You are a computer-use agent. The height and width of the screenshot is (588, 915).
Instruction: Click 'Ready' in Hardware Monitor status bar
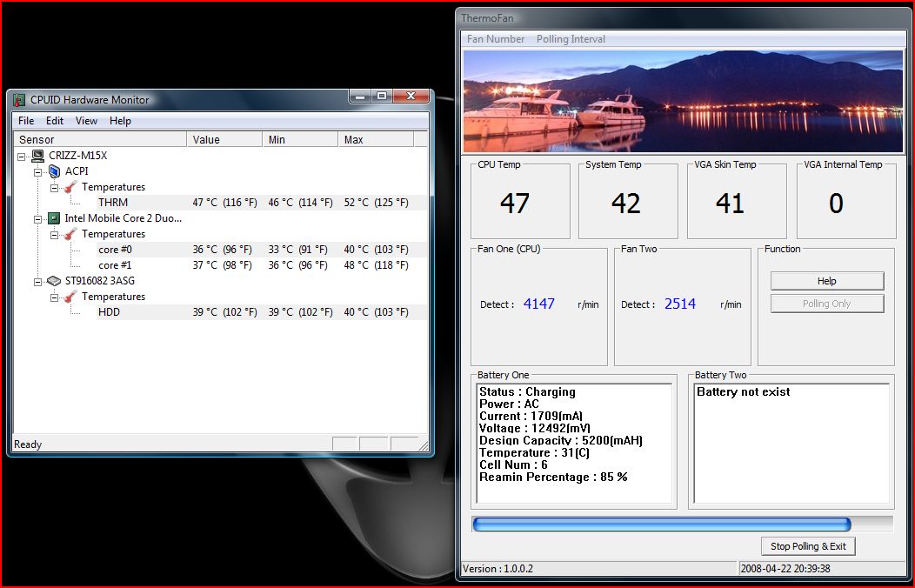pyautogui.click(x=28, y=444)
